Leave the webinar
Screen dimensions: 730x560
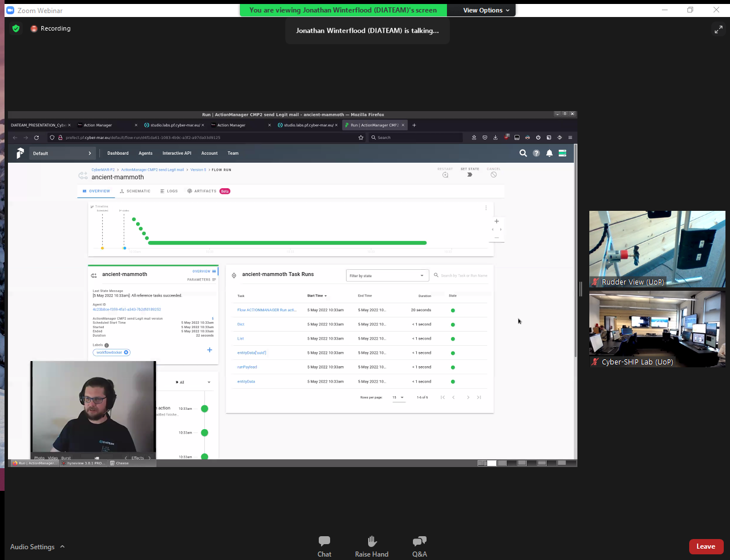coord(706,546)
